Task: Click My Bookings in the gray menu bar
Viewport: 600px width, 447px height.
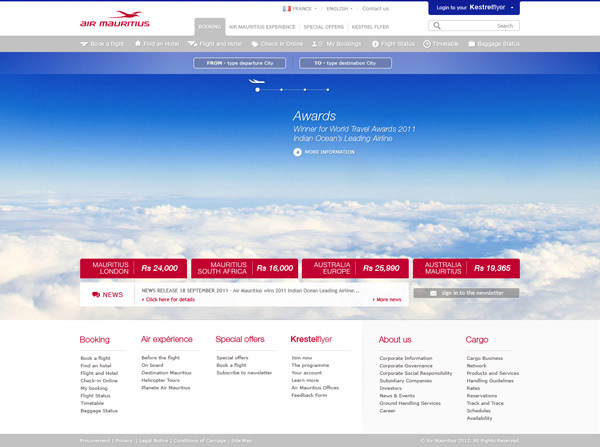Action: pos(343,44)
